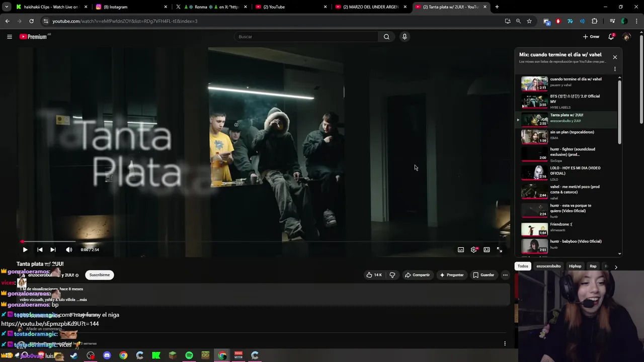Click the Crear button
The image size is (644, 362).
591,37
